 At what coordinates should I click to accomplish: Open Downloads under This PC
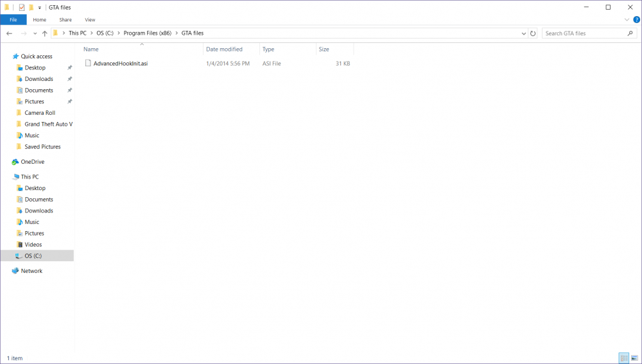39,211
